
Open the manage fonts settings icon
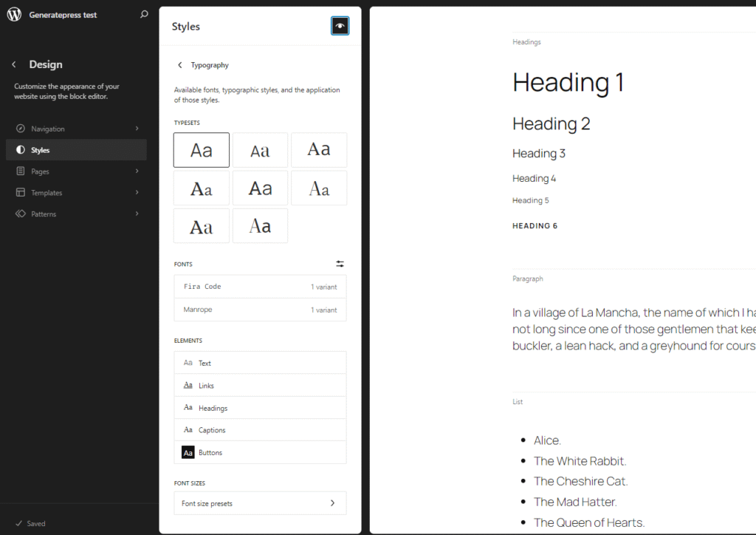[340, 264]
